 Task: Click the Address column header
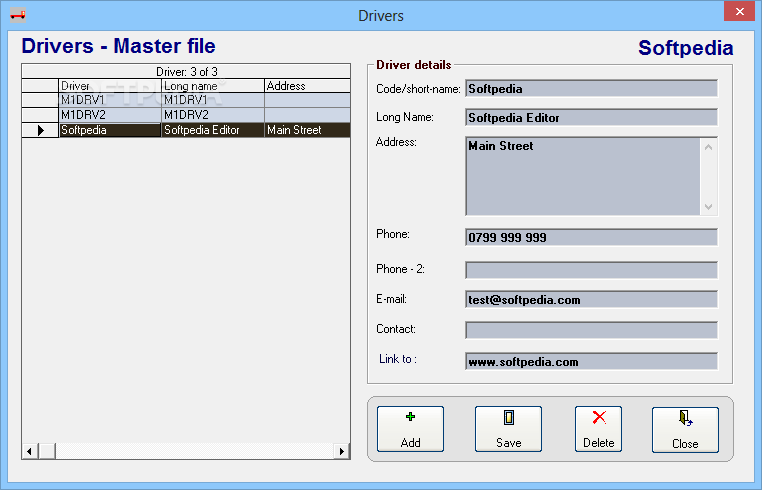(x=307, y=86)
